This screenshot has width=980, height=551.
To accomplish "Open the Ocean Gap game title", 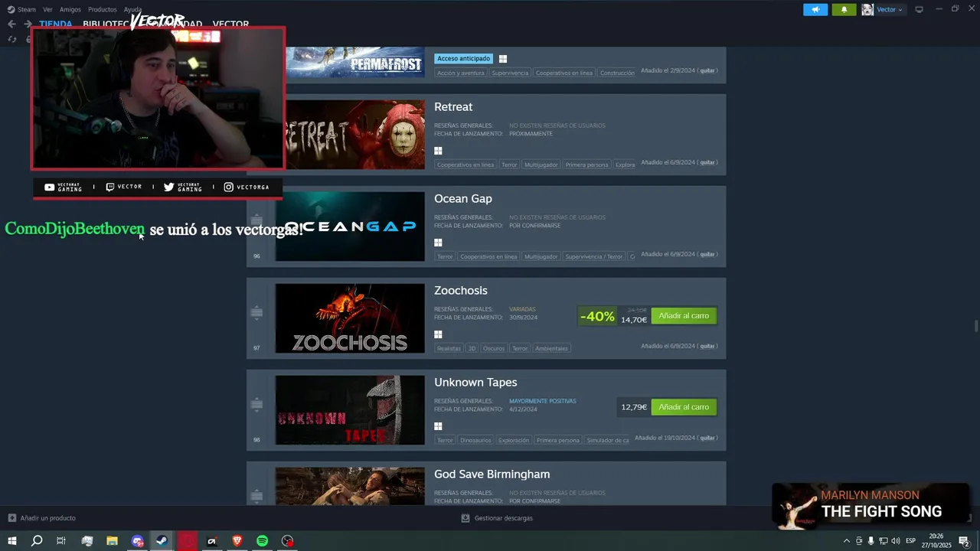I will (x=463, y=199).
